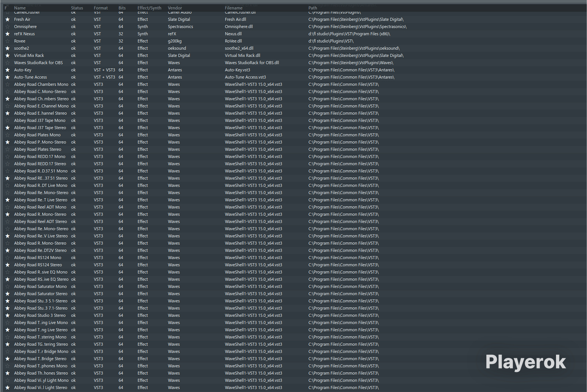Toggle Virtual Mix Rack favorite star
The width and height of the screenshot is (587, 392).
tap(7, 56)
